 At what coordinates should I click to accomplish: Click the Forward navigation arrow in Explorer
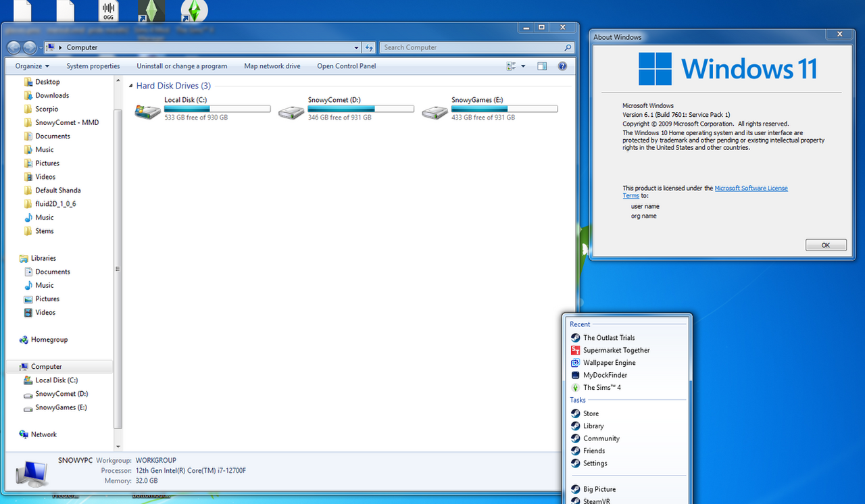coord(29,47)
